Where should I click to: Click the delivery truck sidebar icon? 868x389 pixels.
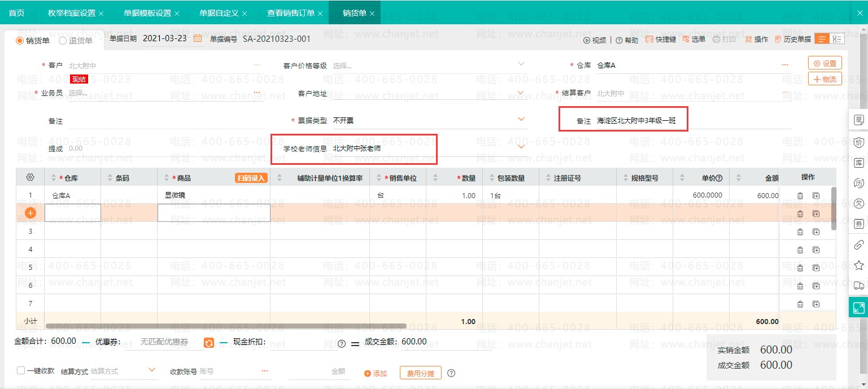click(858, 286)
